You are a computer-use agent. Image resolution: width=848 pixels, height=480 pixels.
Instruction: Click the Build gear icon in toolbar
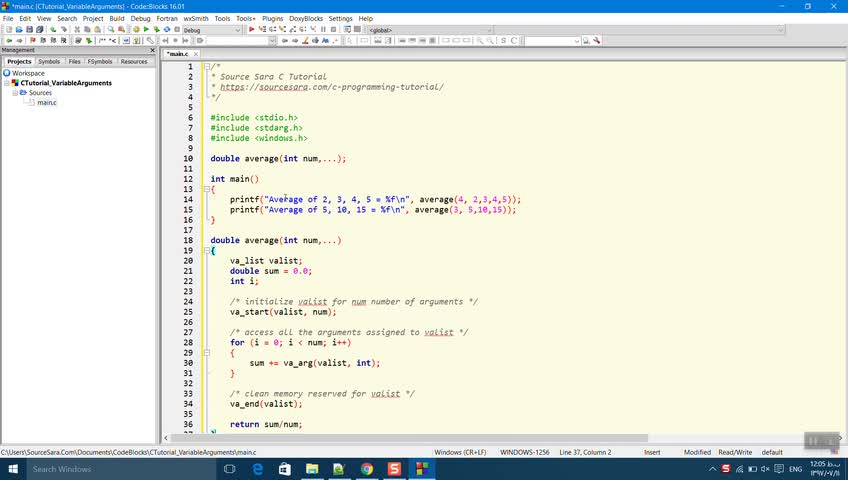pos(136,30)
